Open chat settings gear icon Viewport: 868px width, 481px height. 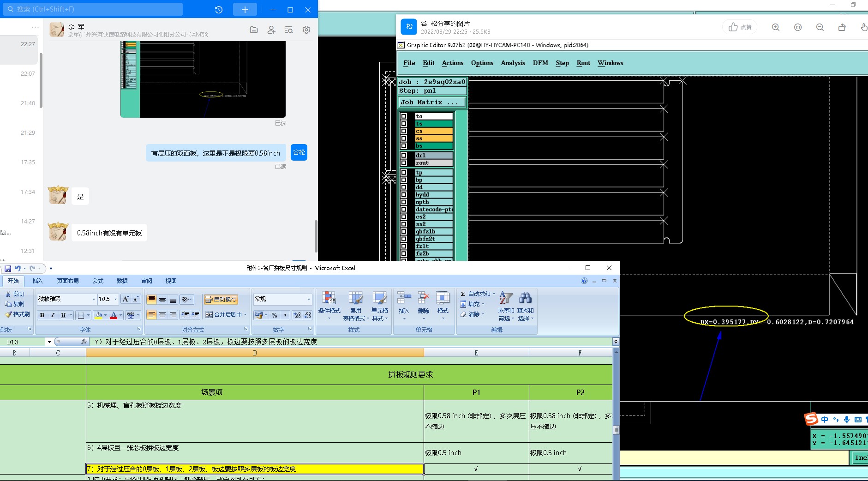tap(306, 30)
